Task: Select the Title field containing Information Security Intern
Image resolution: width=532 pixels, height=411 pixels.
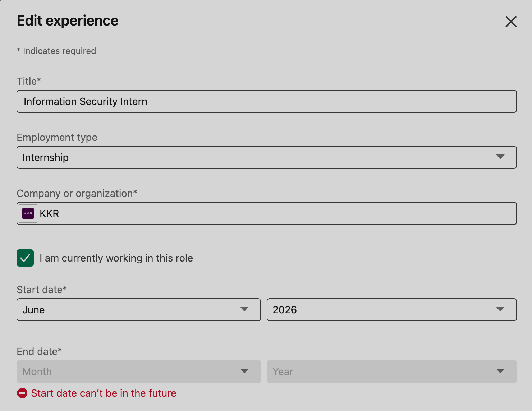Action: pyautogui.click(x=266, y=101)
